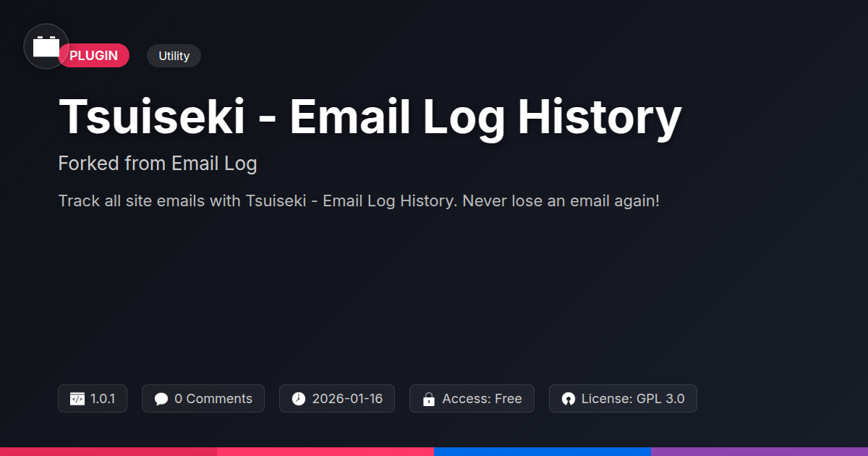Select the Forked from Email Log subtitle

coord(158,164)
